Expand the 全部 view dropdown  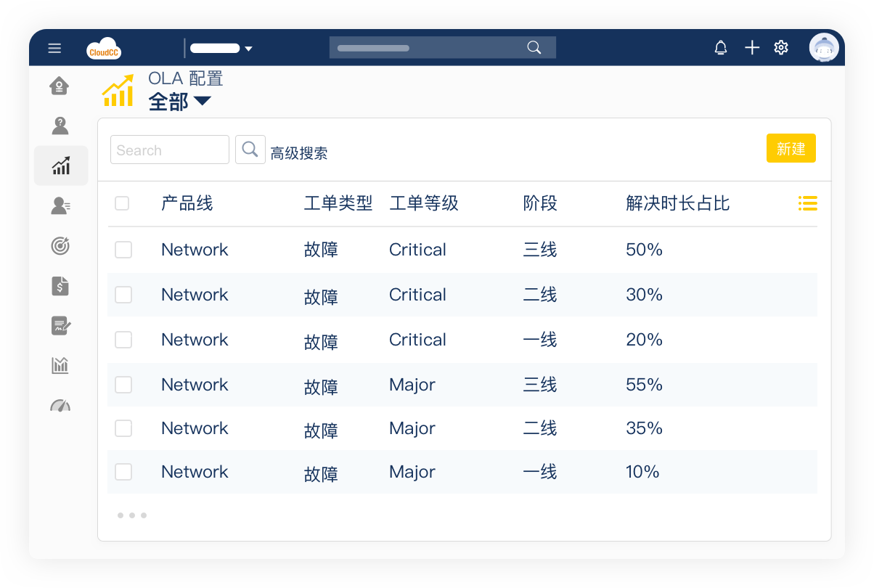[202, 102]
